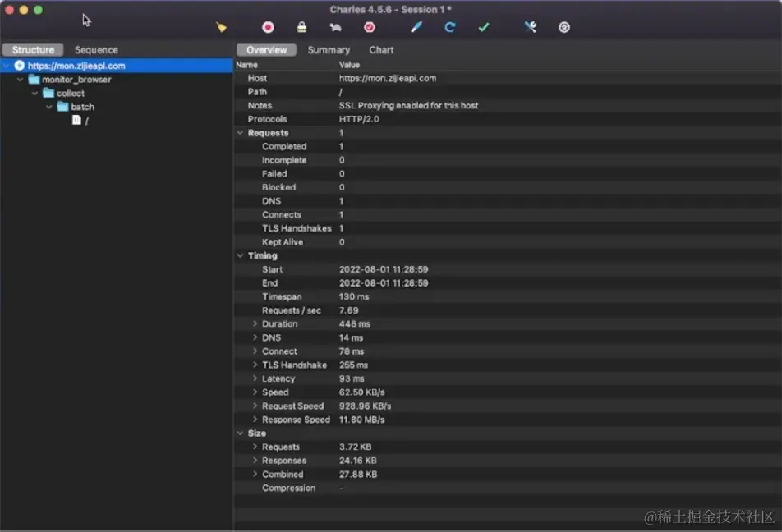Repeat the selected request with the refresh icon

pos(450,27)
